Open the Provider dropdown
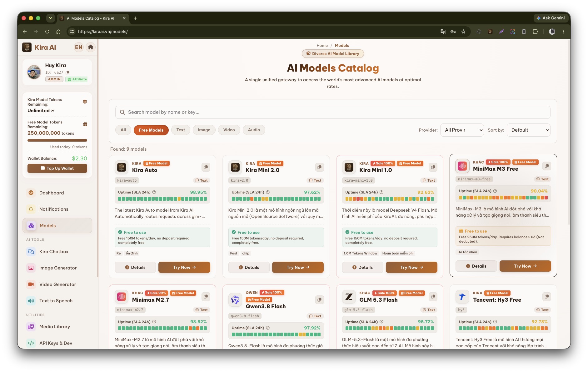 (462, 130)
